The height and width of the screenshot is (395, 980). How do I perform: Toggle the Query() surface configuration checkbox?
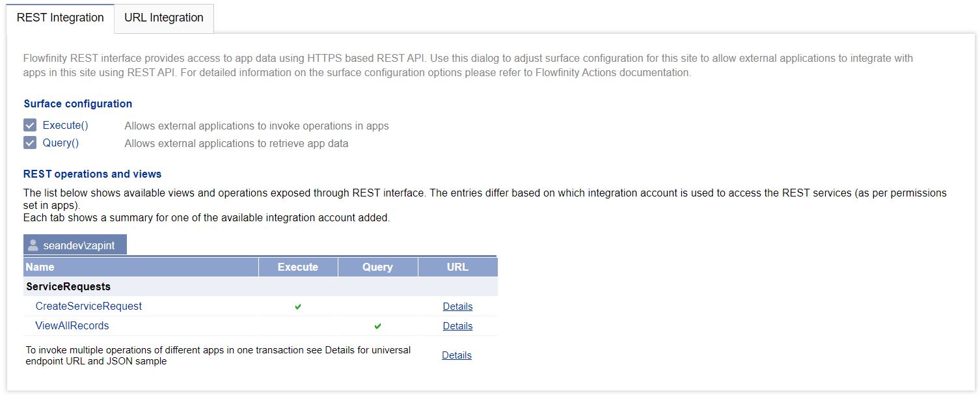[30, 143]
